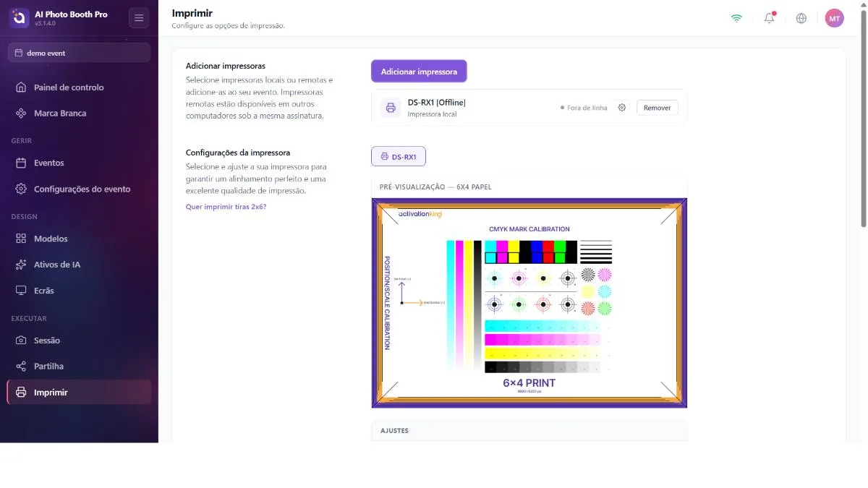Open DS-RX1 printer settings gear icon
This screenshot has height=488, width=868.
click(x=622, y=108)
